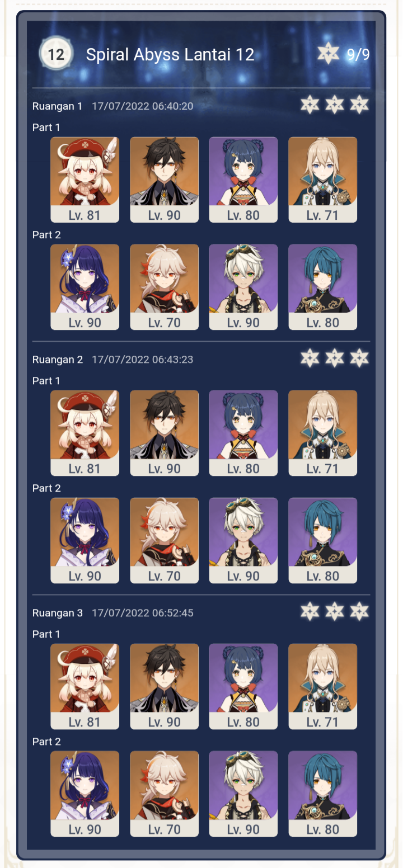Select Klee portrait in Ruangan 1 Part 1
This screenshot has width=403, height=868.
click(x=85, y=180)
